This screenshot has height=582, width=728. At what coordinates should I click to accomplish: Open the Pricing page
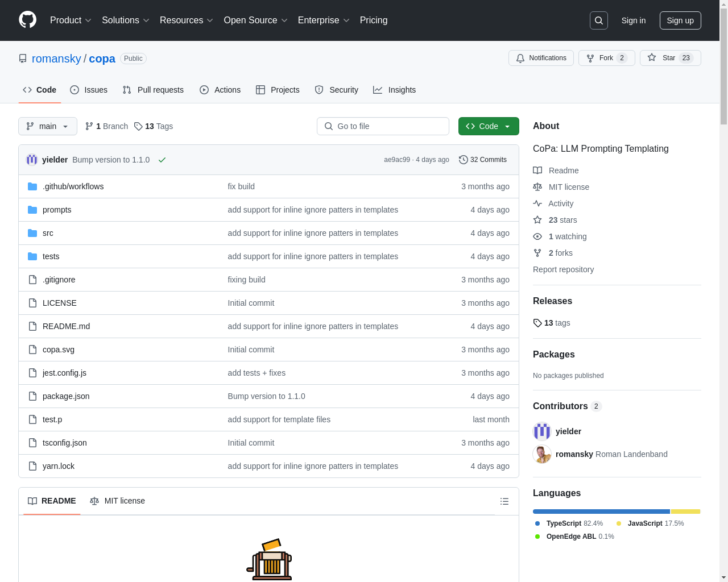374,20
